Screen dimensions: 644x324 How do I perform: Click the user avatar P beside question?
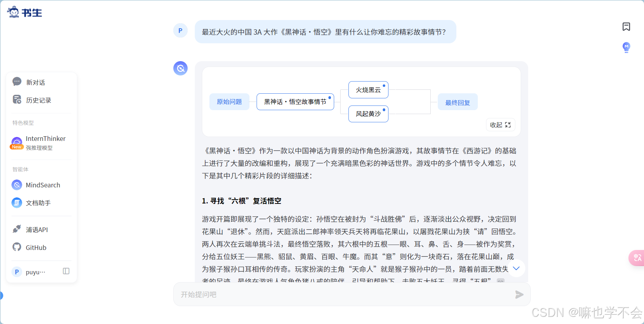coord(180,31)
